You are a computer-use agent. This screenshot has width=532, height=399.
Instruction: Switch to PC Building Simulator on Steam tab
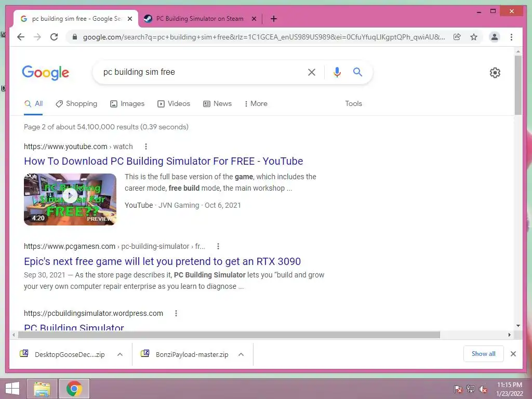coord(200,19)
